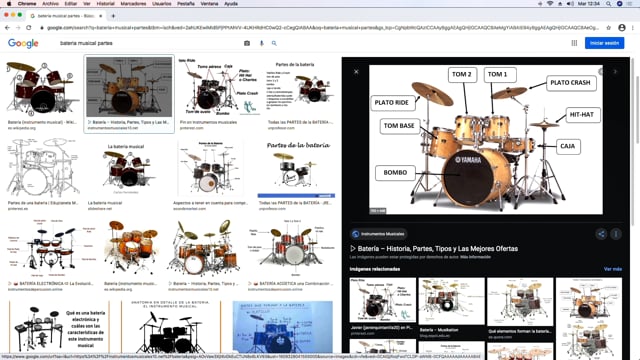This screenshot has width=640, height=360.
Task: Click the Instrumentos Musicales source chip
Action: tap(378, 234)
